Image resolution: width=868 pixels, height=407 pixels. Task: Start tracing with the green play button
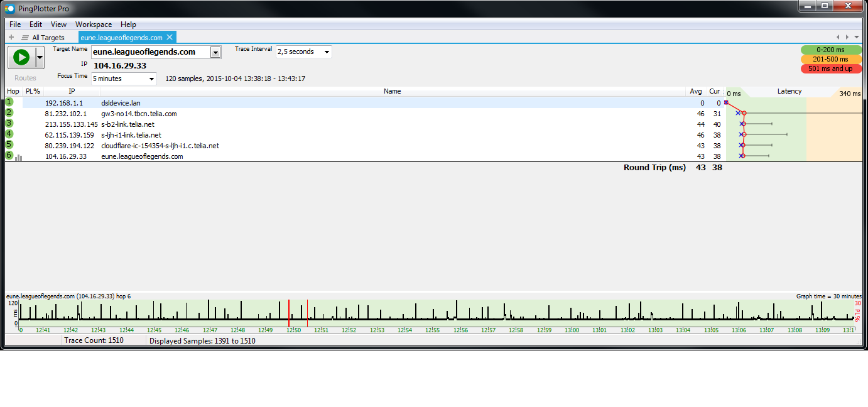pyautogui.click(x=21, y=58)
